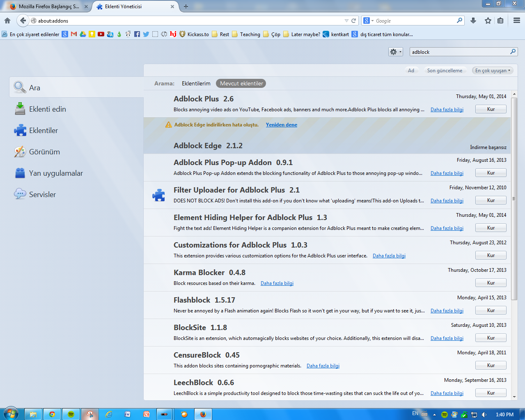
Task: Open the Twitter bookmark icon
Action: tap(146, 34)
